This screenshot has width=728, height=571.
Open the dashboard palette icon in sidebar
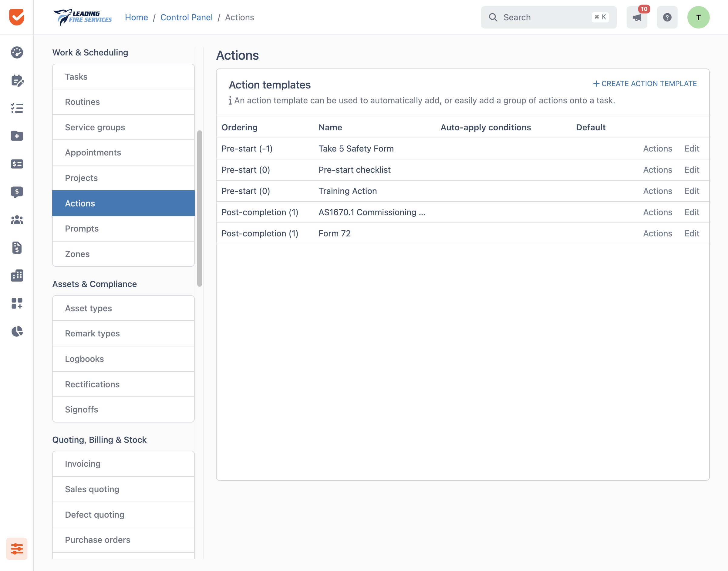click(17, 52)
